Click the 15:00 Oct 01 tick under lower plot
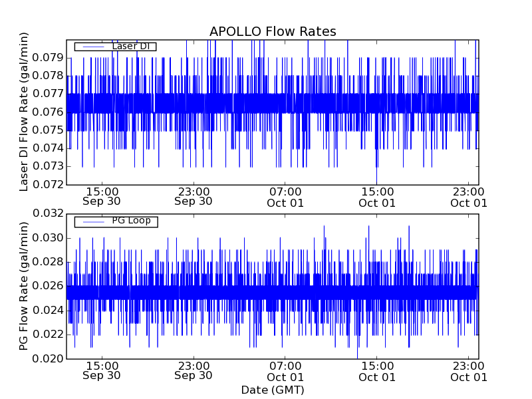Viewport: 532px width, 399px height. pyautogui.click(x=377, y=370)
